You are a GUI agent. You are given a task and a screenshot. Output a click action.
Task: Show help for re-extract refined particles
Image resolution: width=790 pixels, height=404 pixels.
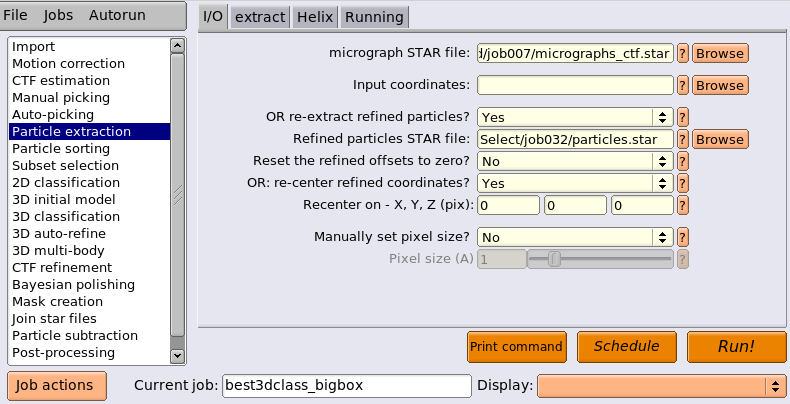point(682,117)
